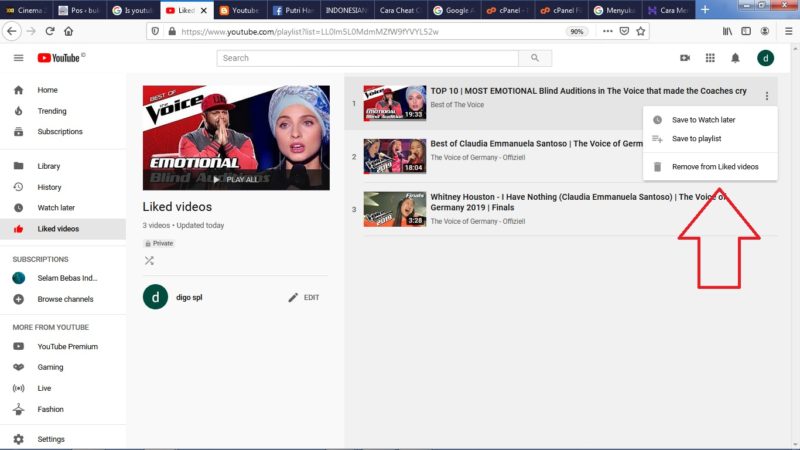The image size is (800, 450).
Task: Open TOP 10 MOST EMOTIONAL video thumbnail
Action: 394,103
